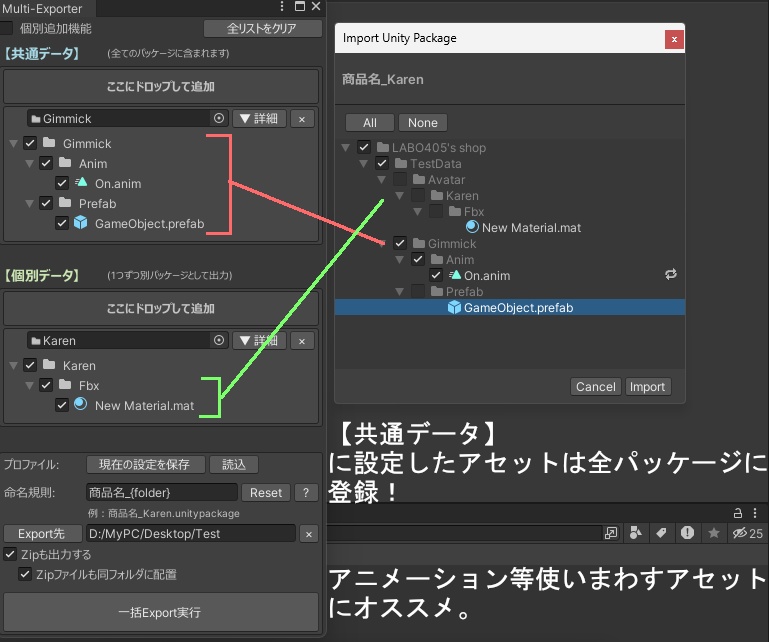This screenshot has width=769, height=642.
Task: Click the On.anim animation icon in Multi-Exporter
Action: click(81, 183)
